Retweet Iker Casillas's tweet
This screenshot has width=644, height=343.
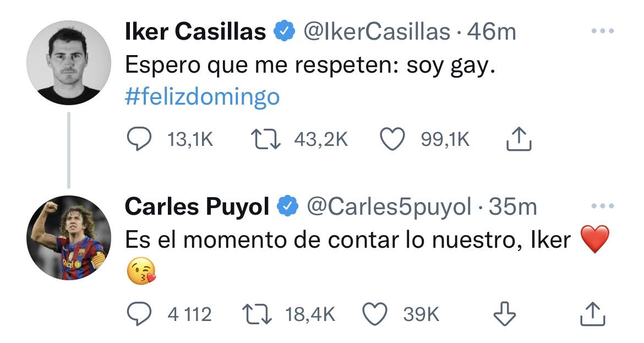(266, 139)
